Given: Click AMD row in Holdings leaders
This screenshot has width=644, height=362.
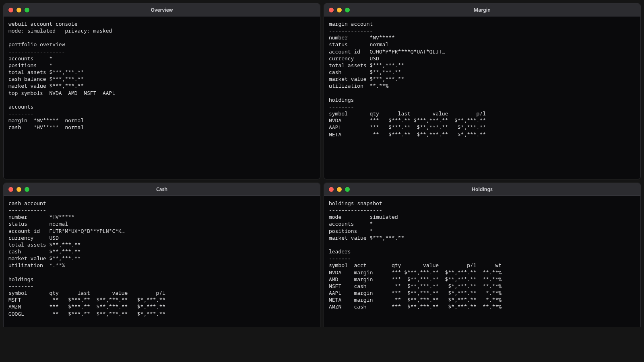Looking at the screenshot, I should tap(415, 280).
